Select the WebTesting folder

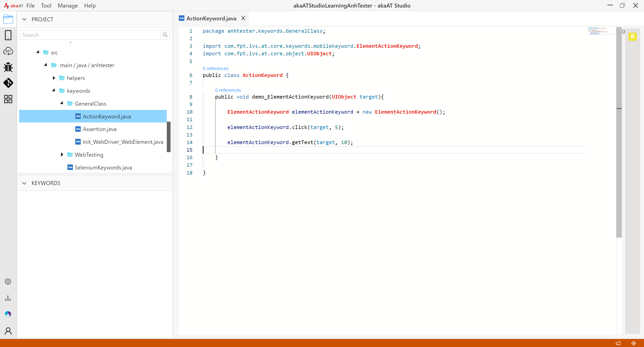[89, 155]
